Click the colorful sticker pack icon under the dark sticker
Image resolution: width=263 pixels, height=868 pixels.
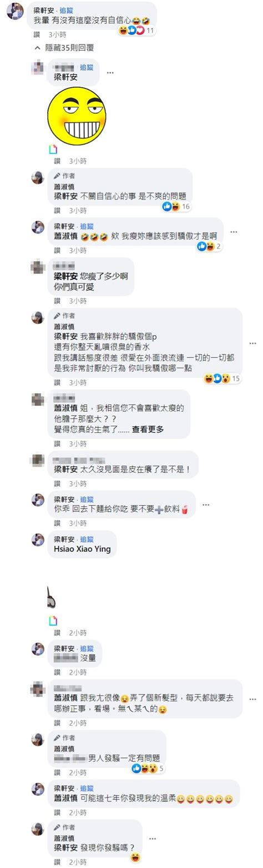coord(53,620)
